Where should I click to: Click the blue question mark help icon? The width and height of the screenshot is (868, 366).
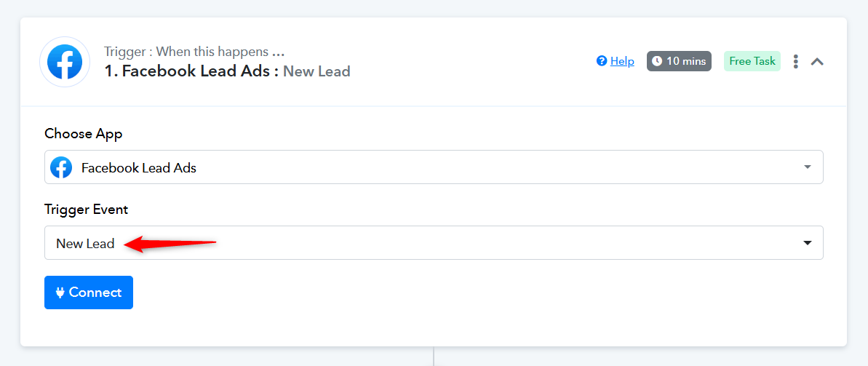(602, 61)
